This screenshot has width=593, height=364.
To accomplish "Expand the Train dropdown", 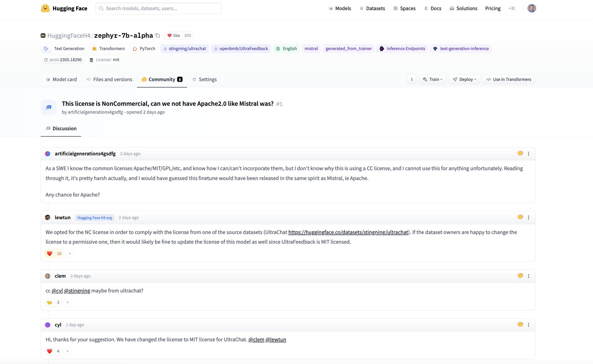I will tap(433, 79).
